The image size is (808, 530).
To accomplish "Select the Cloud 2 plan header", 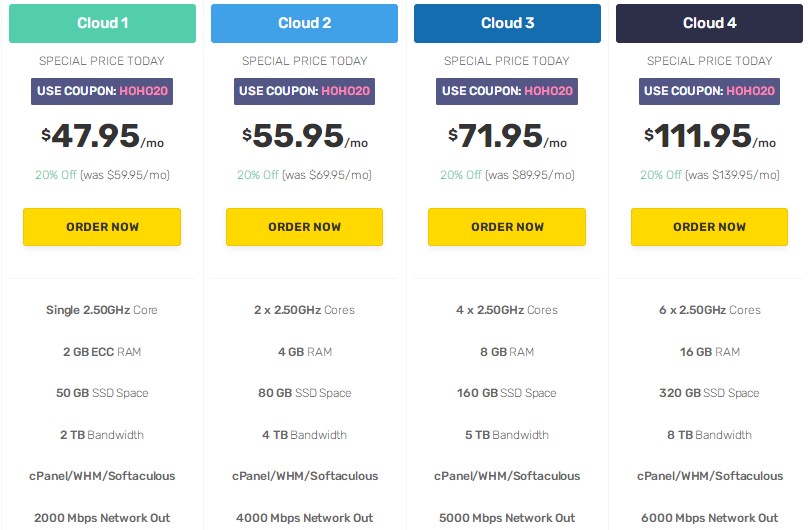I will tap(304, 23).
